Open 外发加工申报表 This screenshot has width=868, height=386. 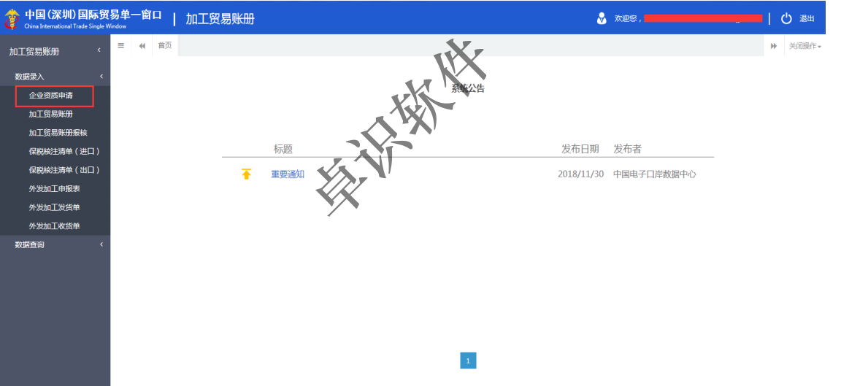point(55,188)
